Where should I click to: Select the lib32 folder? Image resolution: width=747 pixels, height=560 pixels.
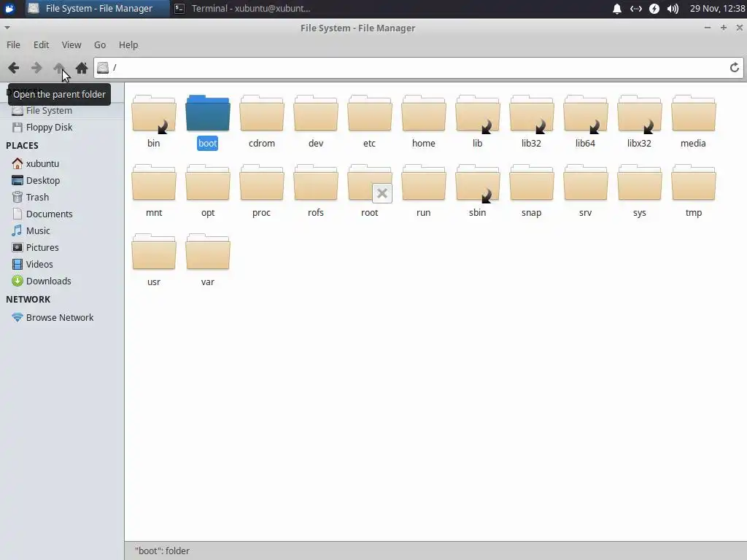(531, 113)
